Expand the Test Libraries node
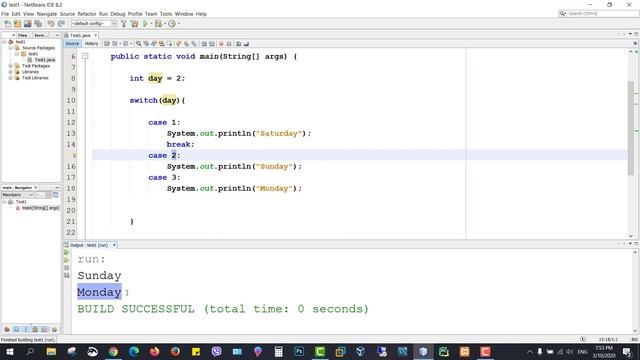Image resolution: width=640 pixels, height=360 pixels. tap(11, 78)
